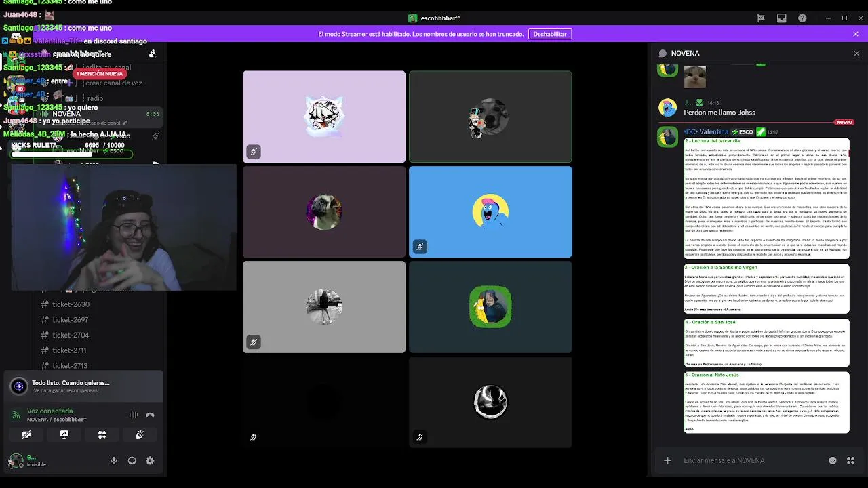Screen dimensions: 868x488
Task: Open the cat image in chat
Action: tap(694, 77)
